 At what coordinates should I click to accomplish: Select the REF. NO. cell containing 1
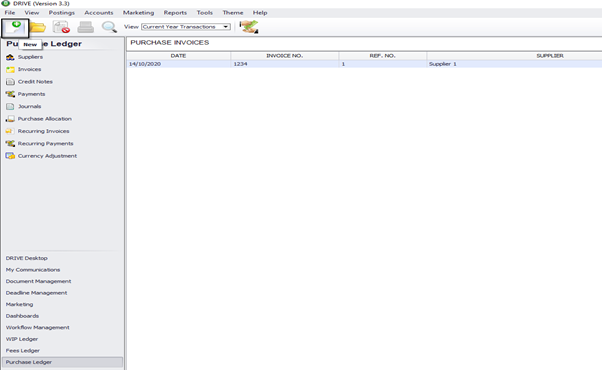[382, 64]
